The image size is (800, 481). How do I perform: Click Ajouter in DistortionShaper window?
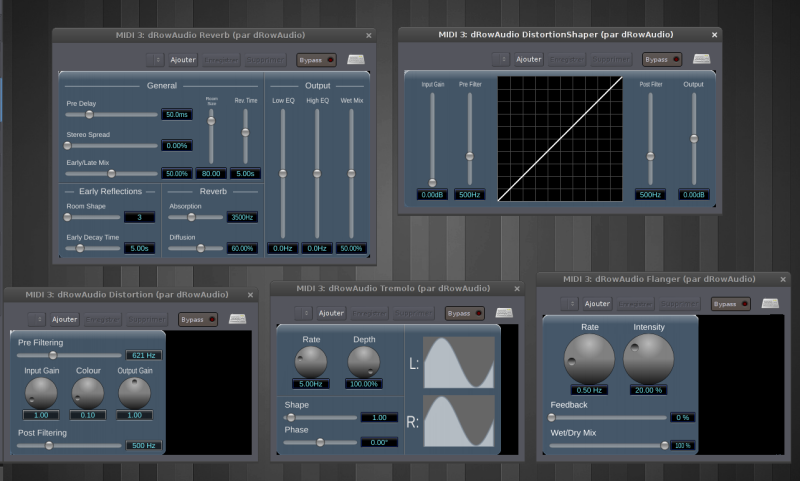click(x=529, y=59)
